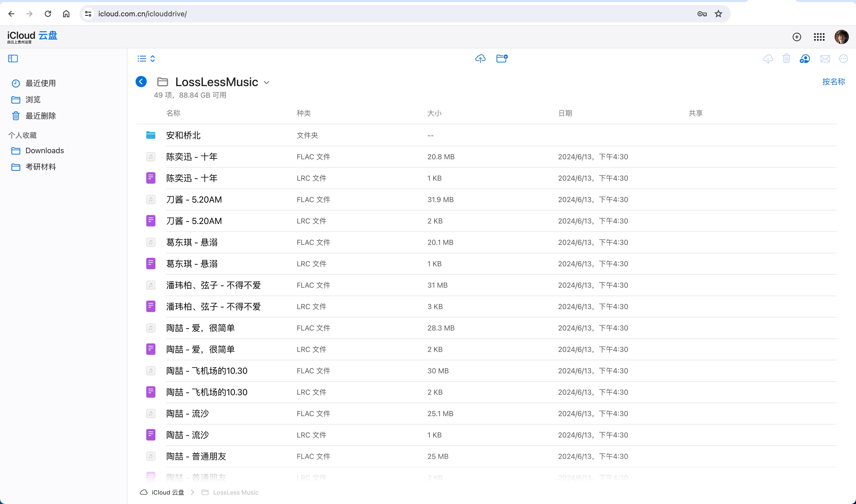856x504 pixels.
Task: Select 陶喆 - 飞机场的10.30 FLAC file name
Action: coord(207,370)
